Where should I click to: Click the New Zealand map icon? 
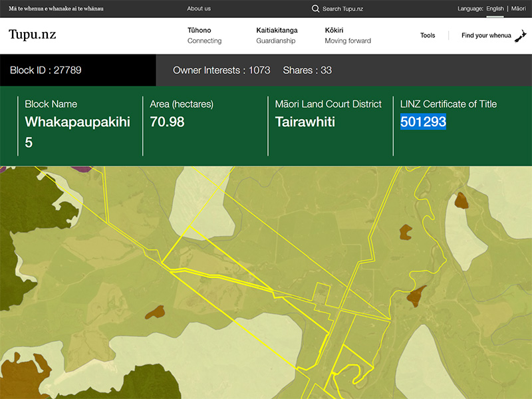[521, 35]
